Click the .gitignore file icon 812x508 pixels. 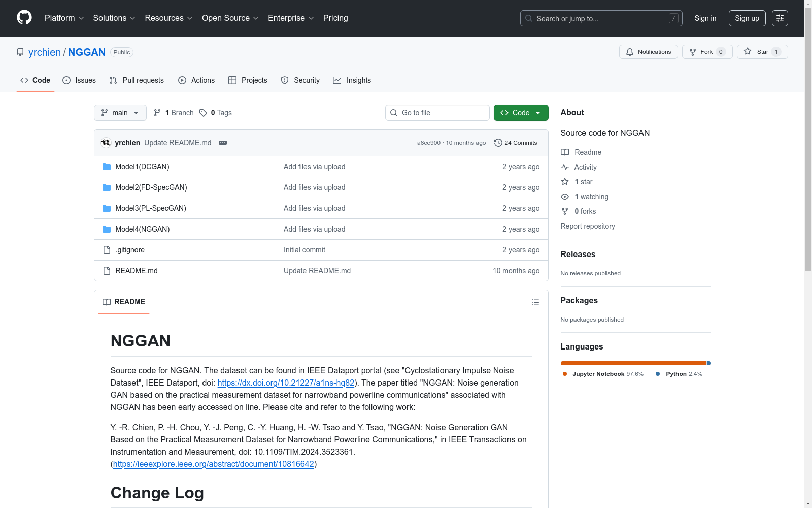107,250
